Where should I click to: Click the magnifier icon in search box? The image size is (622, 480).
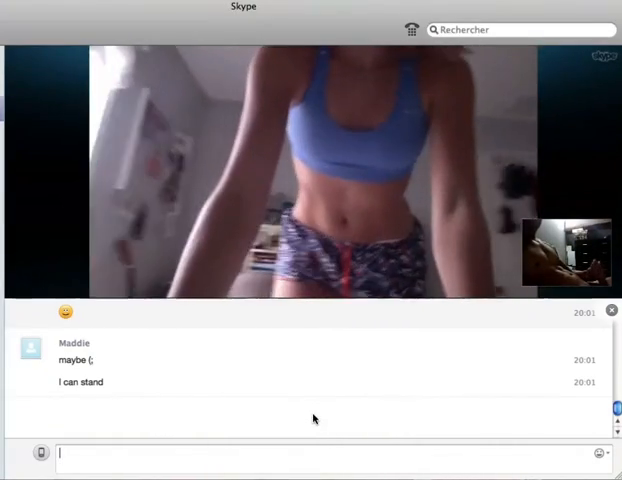click(434, 30)
